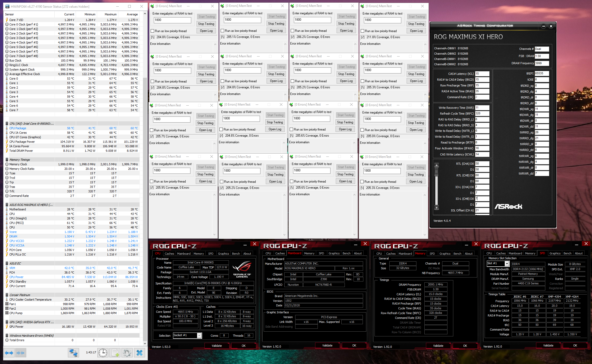This screenshot has width=592, height=364.
Task: Open About tab in CPU-Z CPU window
Action: 247,254
